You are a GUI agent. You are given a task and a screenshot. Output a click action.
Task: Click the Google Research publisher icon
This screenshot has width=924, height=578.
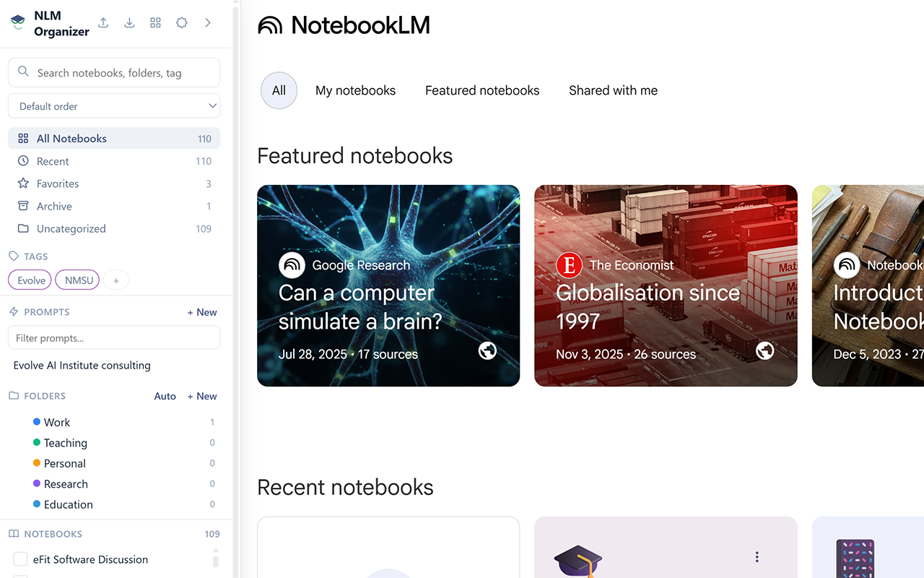tap(292, 265)
